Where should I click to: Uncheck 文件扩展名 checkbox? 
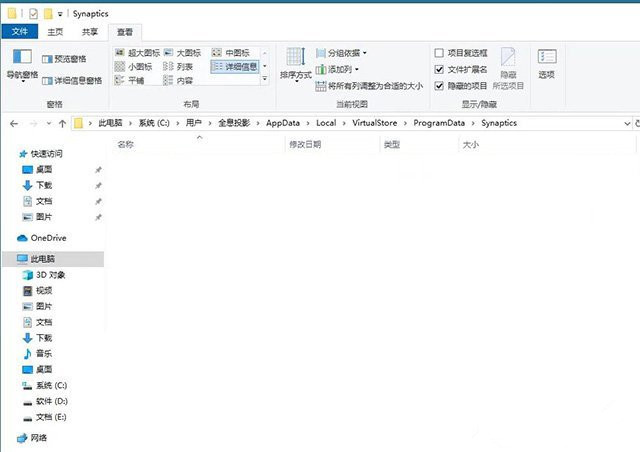[x=439, y=69]
